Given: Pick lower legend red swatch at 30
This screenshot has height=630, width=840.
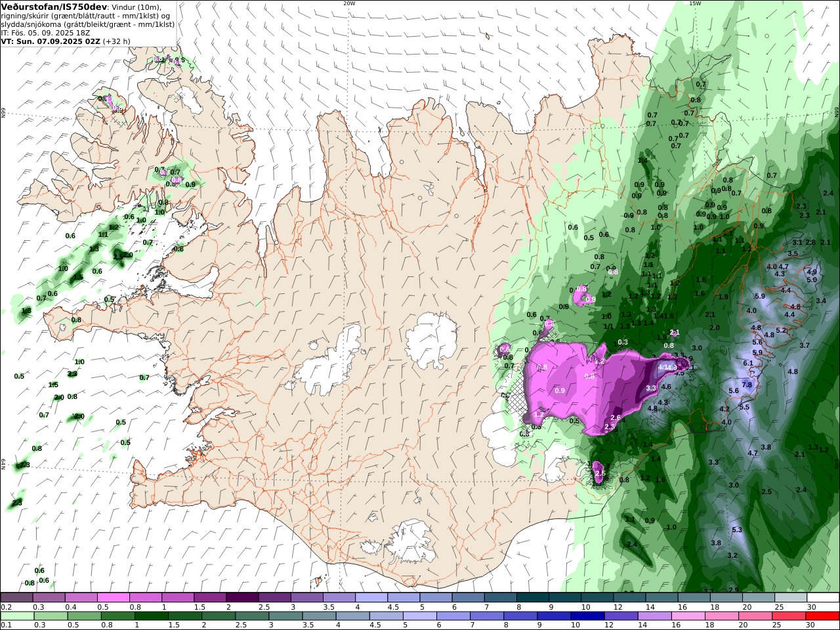Looking at the screenshot, I should coord(823,616).
